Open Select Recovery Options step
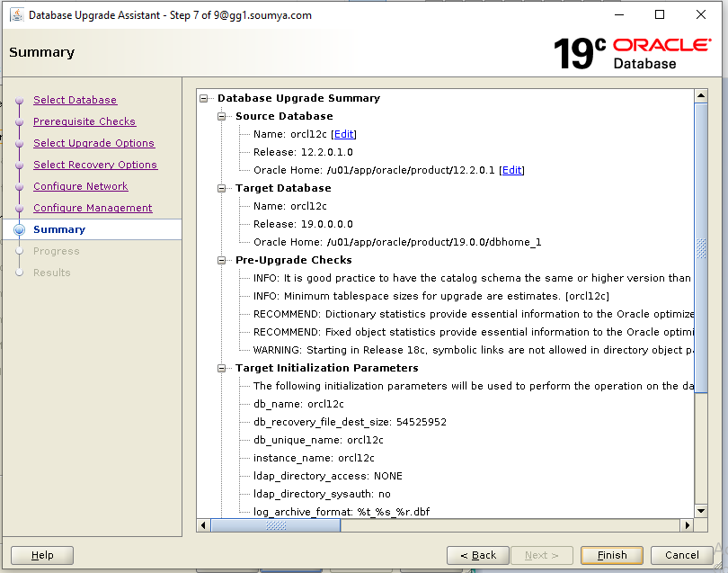 click(95, 165)
